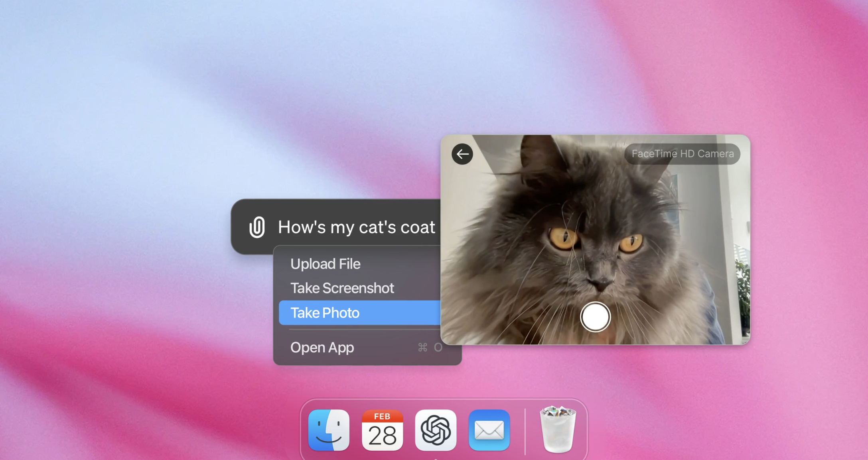Screen dimensions: 868x460
Task: Choose Take Screenshot menu option
Action: pyautogui.click(x=342, y=288)
